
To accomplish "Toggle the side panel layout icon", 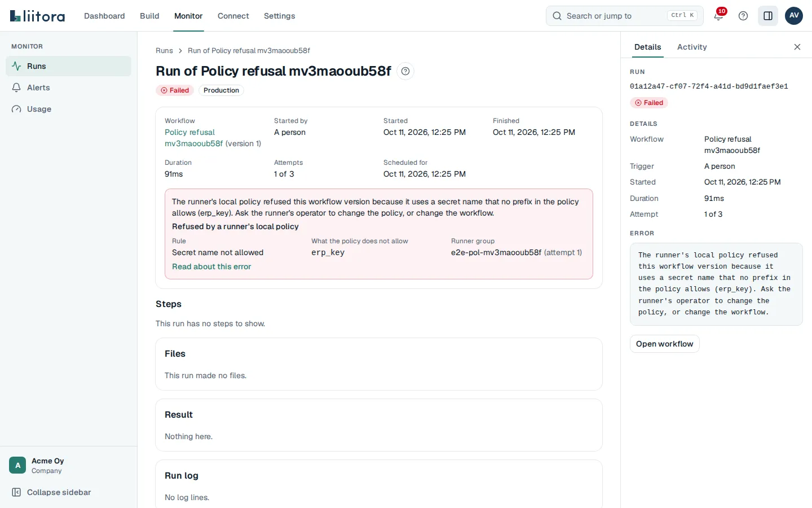I will pos(768,16).
